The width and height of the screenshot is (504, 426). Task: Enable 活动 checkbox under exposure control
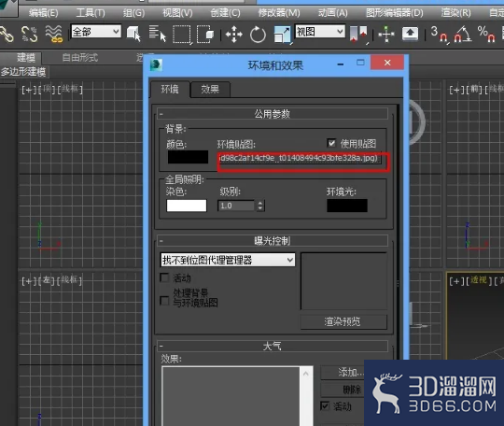point(164,277)
